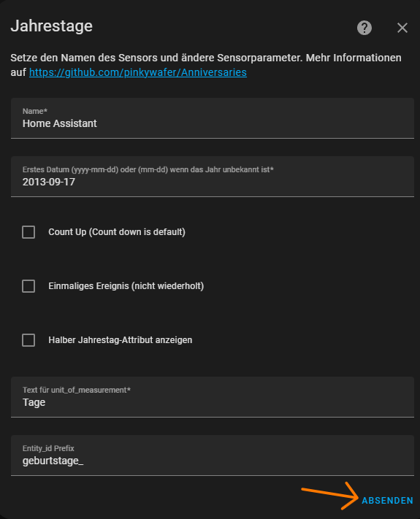Viewport: 420px width, 519px height.
Task: Click the 'Einmaliges Ereignis (nicht wiederholt)' label text
Action: point(126,286)
